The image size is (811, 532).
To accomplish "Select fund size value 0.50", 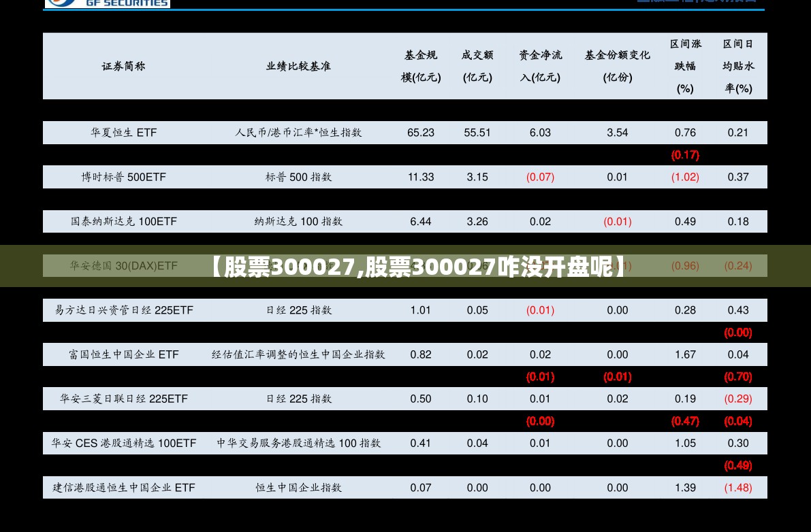I will 421,399.
